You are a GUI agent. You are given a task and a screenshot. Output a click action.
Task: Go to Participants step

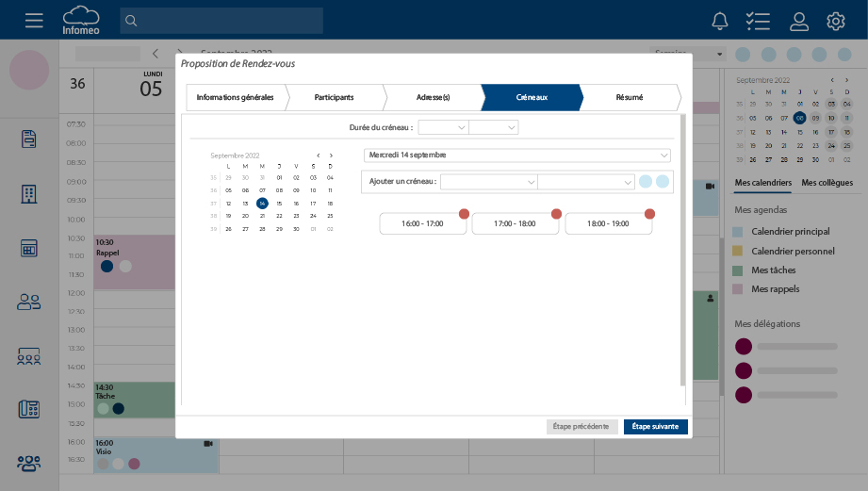pos(334,97)
